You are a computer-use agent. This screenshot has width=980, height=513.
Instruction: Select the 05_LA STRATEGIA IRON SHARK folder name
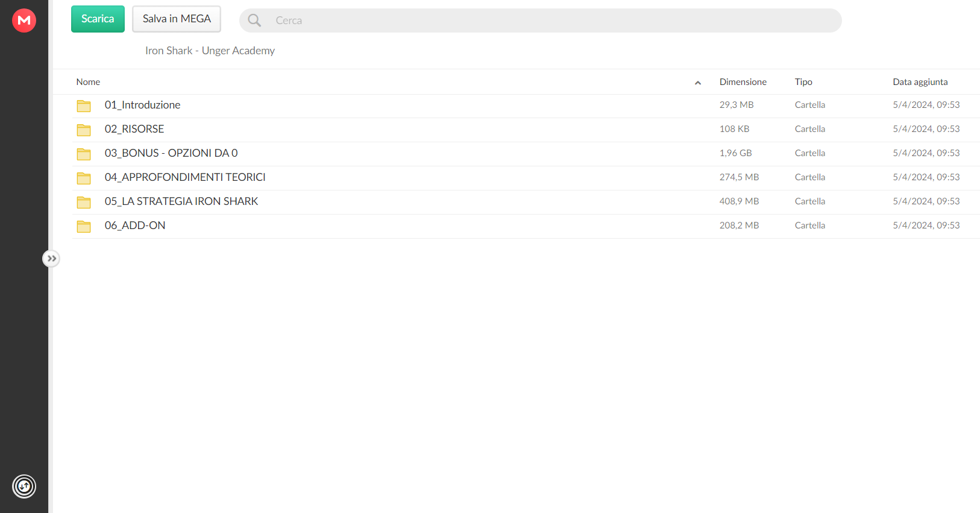181,201
